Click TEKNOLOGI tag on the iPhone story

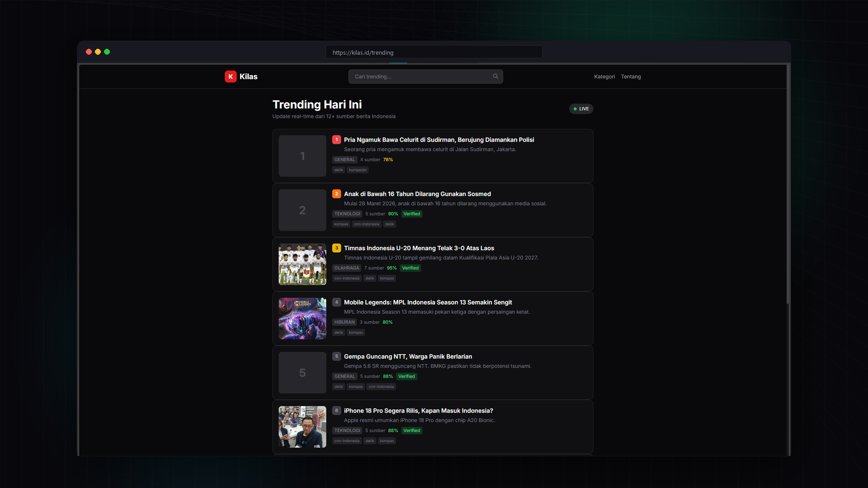(347, 431)
